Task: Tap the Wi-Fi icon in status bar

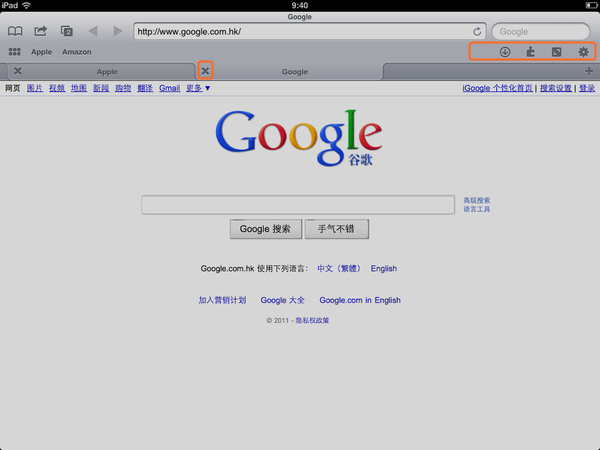Action: coord(26,5)
